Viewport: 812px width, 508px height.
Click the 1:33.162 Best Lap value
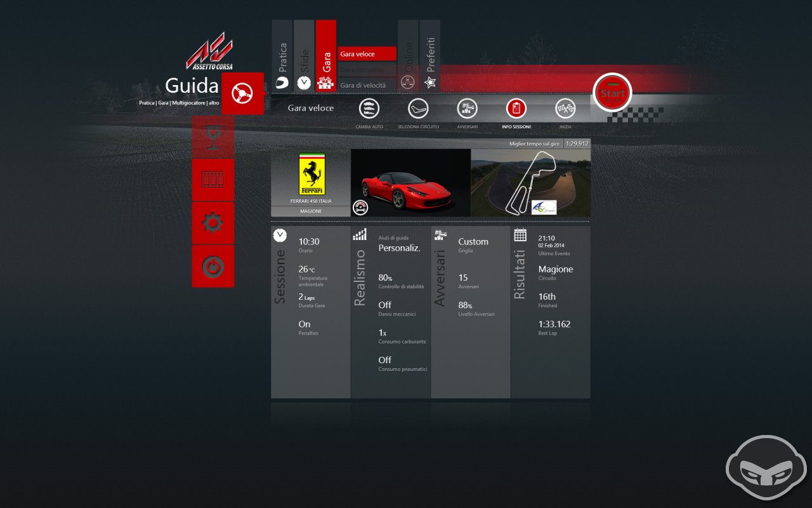(x=554, y=324)
